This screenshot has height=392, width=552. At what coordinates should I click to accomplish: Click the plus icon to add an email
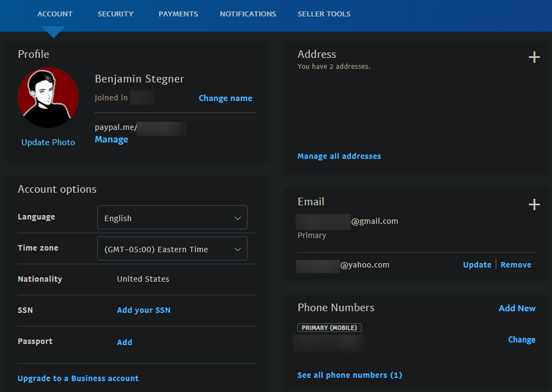pos(534,204)
